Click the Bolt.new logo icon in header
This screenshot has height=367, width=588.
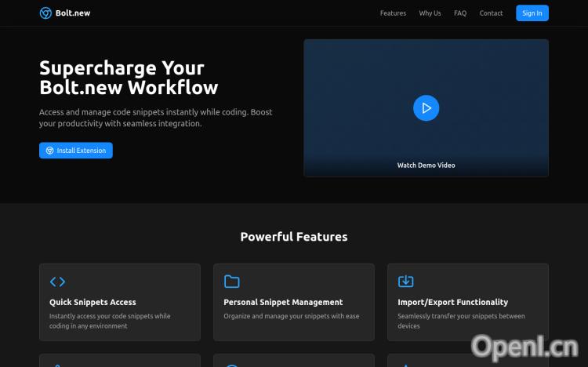[x=45, y=13]
